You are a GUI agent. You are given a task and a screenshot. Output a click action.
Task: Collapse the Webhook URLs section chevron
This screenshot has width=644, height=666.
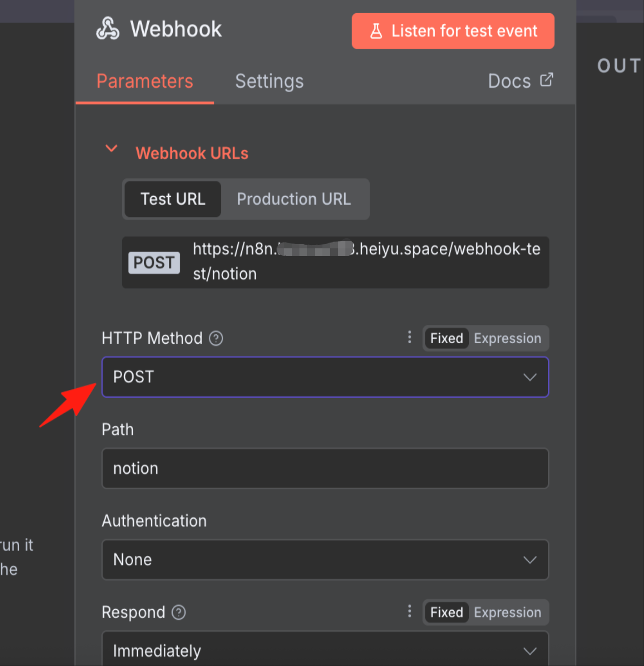[111, 149]
